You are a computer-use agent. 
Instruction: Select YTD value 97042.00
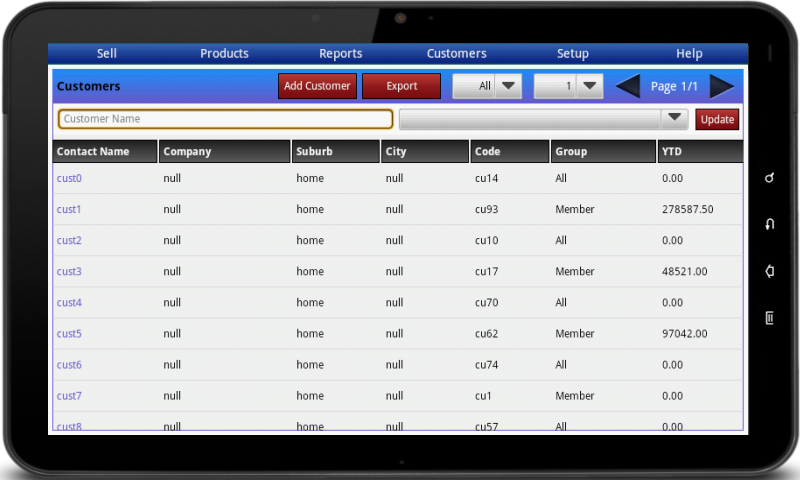click(x=684, y=334)
